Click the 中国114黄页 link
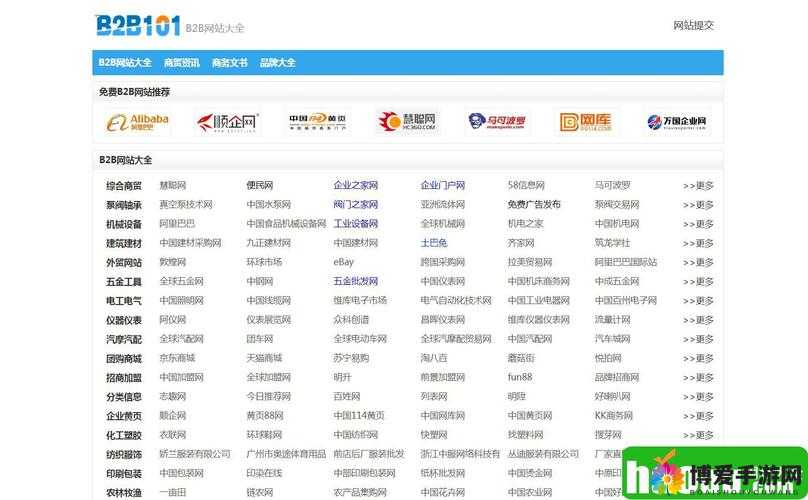Viewport: 808px width, 500px height. click(x=359, y=415)
